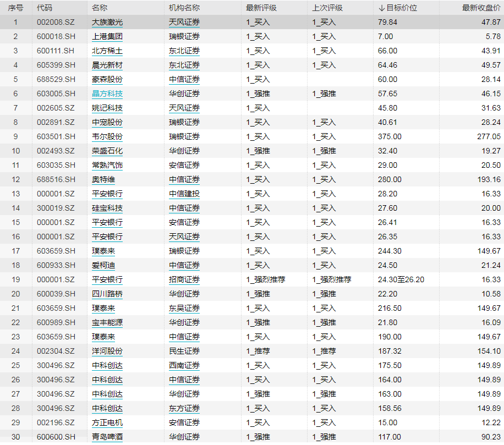This screenshot has width=504, height=445.
Task: Open the 洋河股份 stock link
Action: click(x=107, y=351)
